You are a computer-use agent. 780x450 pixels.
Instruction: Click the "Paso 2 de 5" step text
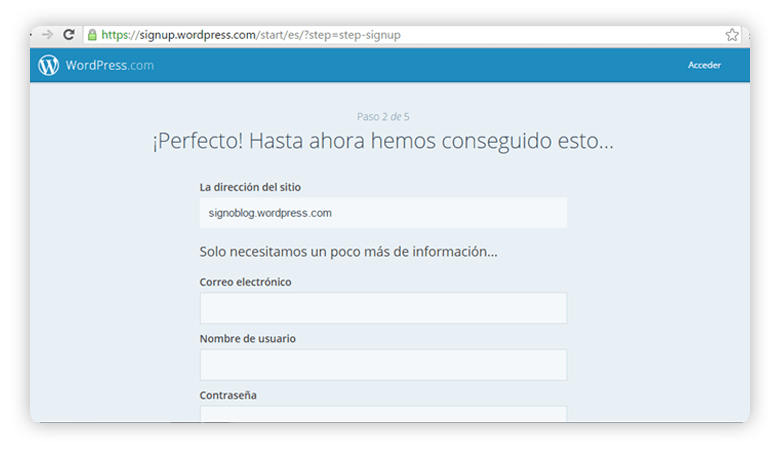383,117
